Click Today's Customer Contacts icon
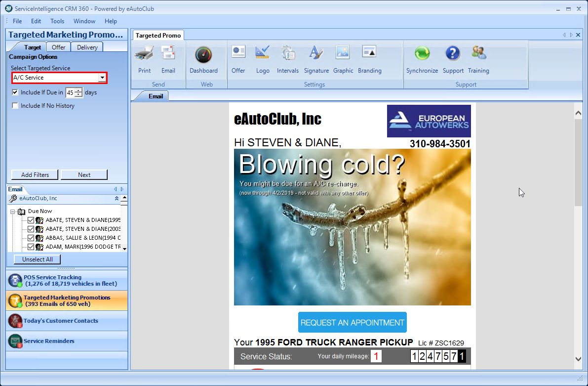This screenshot has width=588, height=386. click(15, 321)
